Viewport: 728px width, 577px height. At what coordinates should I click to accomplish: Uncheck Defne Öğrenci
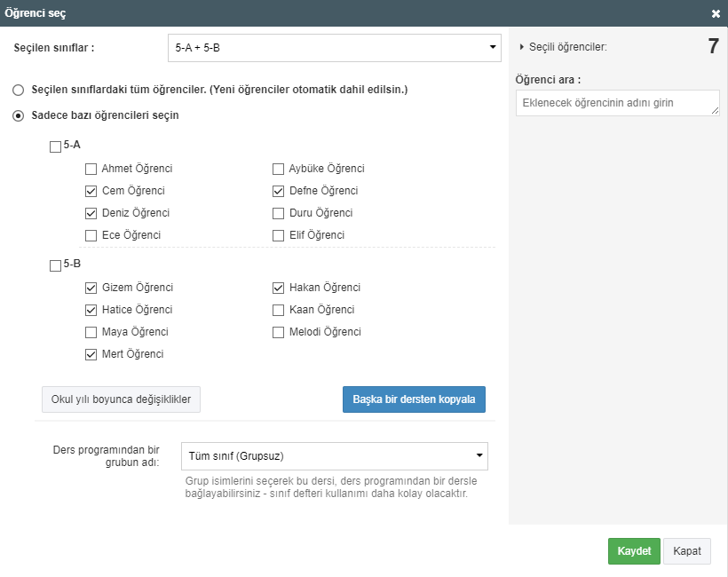(x=279, y=191)
